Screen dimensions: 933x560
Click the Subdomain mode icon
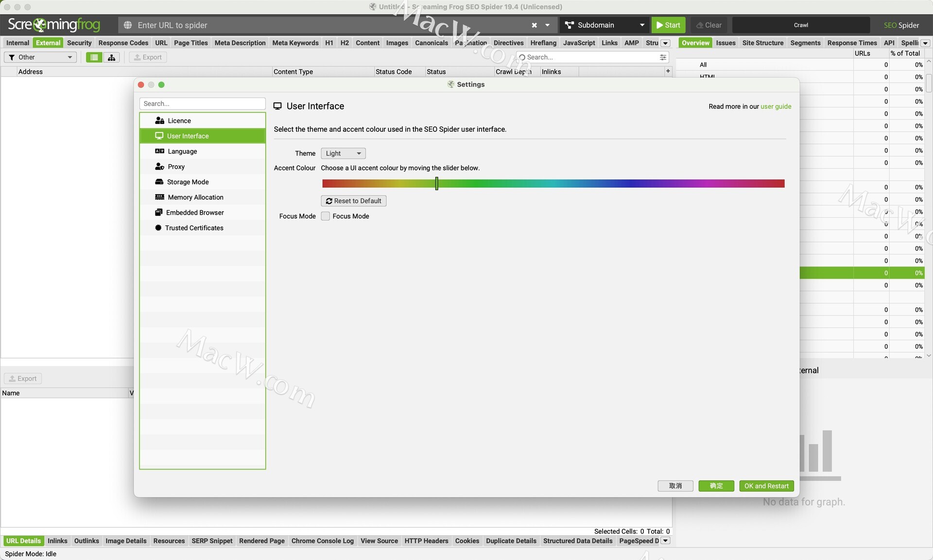pyautogui.click(x=570, y=25)
